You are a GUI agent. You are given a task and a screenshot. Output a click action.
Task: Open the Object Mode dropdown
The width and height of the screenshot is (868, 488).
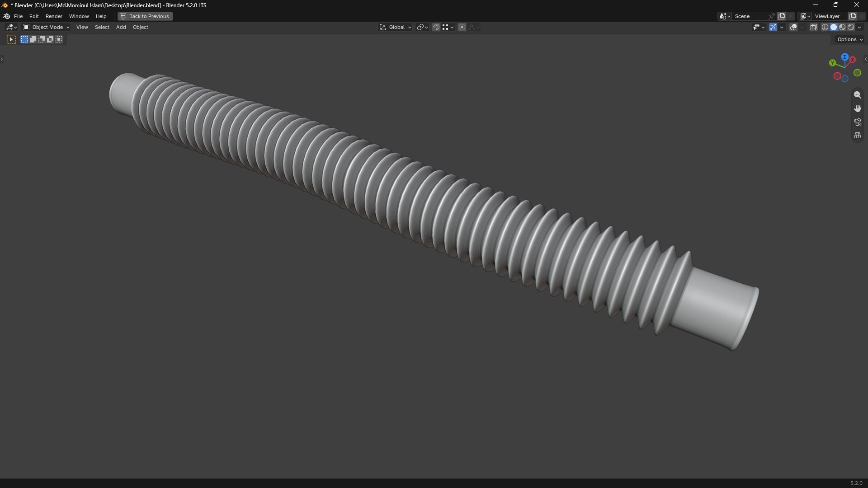tap(46, 28)
